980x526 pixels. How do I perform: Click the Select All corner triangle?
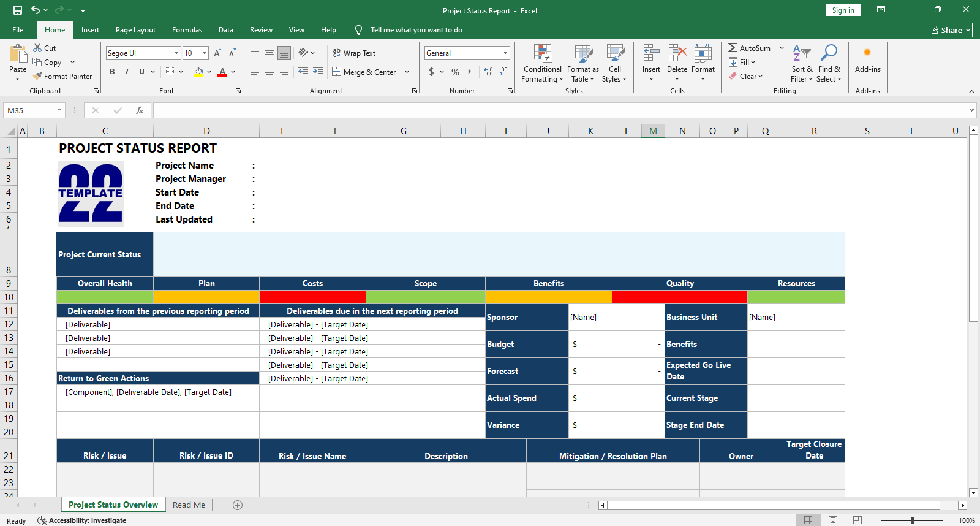[x=11, y=131]
